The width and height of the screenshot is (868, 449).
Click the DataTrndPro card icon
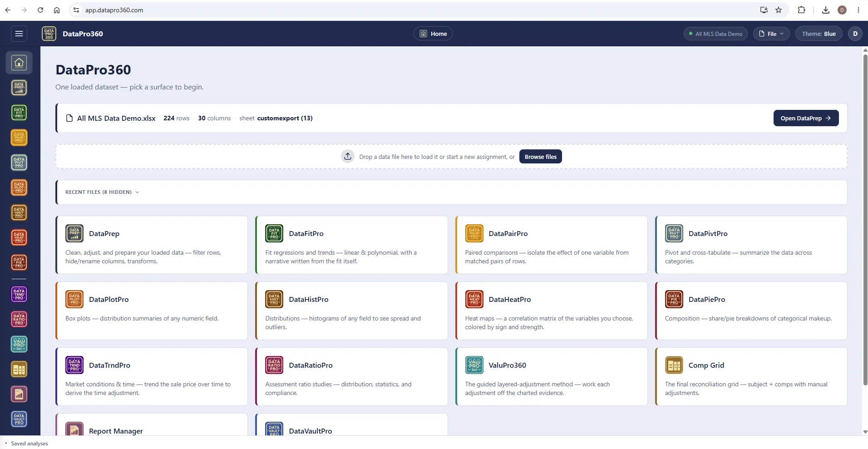tap(74, 365)
